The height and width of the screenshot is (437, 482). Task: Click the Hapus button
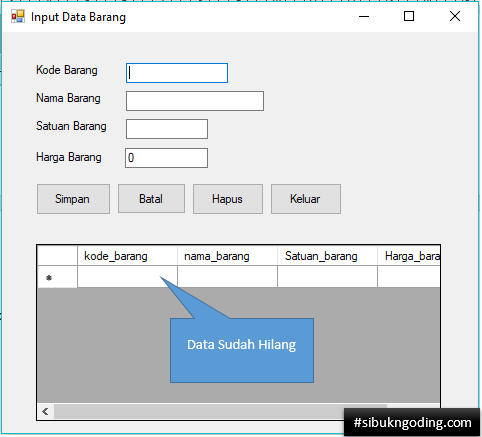[228, 199]
